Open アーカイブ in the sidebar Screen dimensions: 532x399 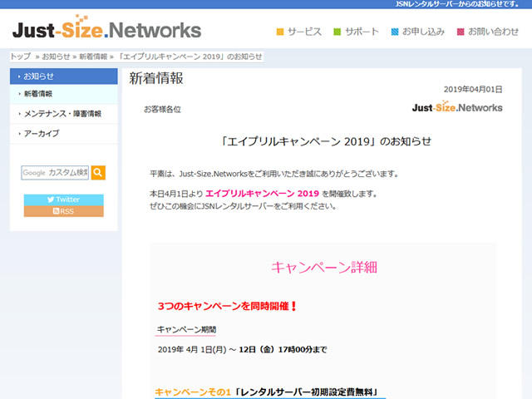[x=64, y=133]
